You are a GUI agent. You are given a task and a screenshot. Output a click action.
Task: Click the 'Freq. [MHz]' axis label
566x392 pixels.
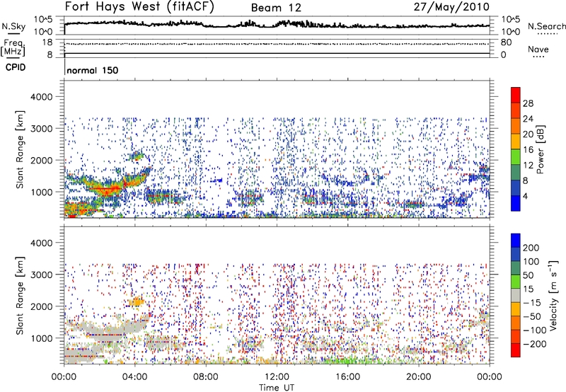(x=13, y=47)
